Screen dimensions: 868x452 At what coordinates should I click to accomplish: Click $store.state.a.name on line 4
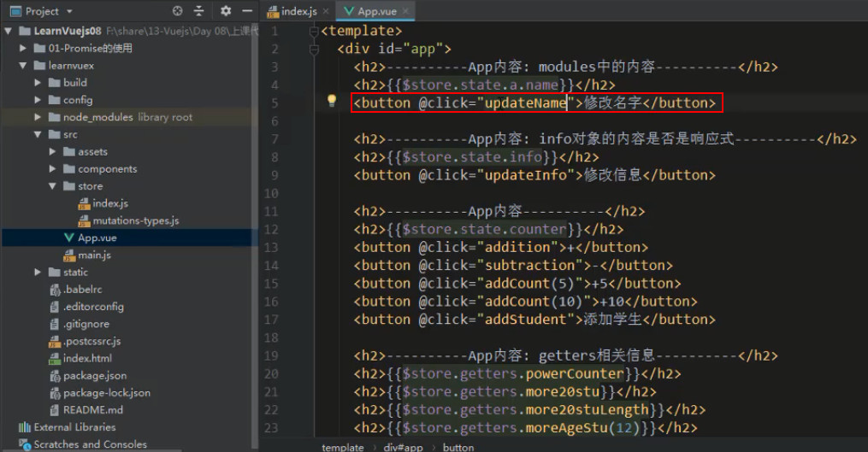click(481, 85)
